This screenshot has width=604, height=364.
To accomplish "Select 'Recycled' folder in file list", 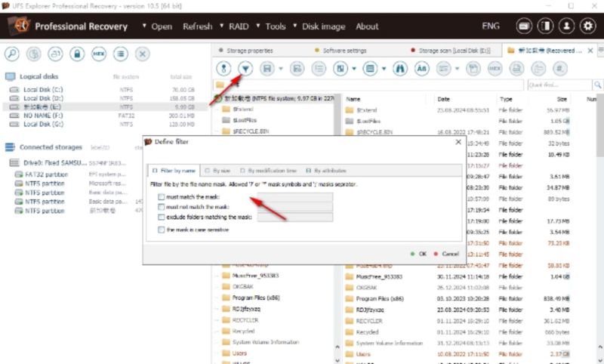I will (x=367, y=332).
